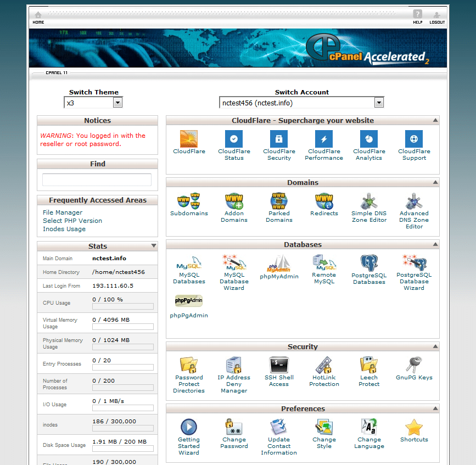Viewport: 476px width, 465px height.
Task: Open GnuPG Keys icon
Action: [414, 365]
